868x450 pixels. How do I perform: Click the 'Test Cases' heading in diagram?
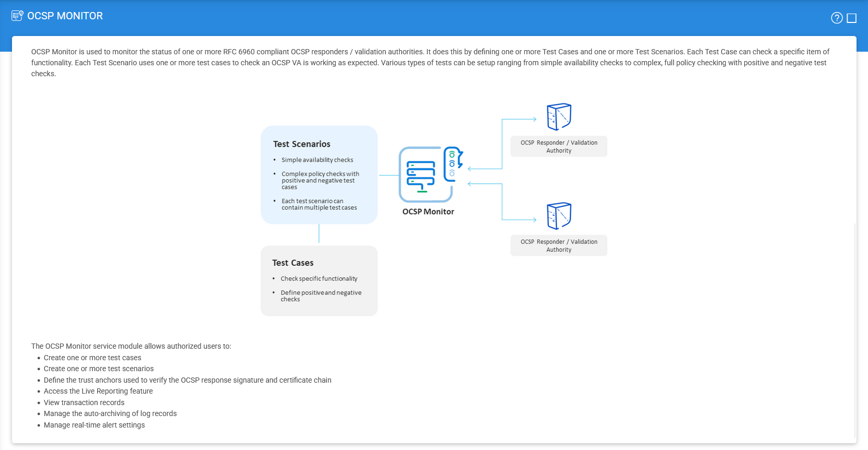(x=292, y=263)
